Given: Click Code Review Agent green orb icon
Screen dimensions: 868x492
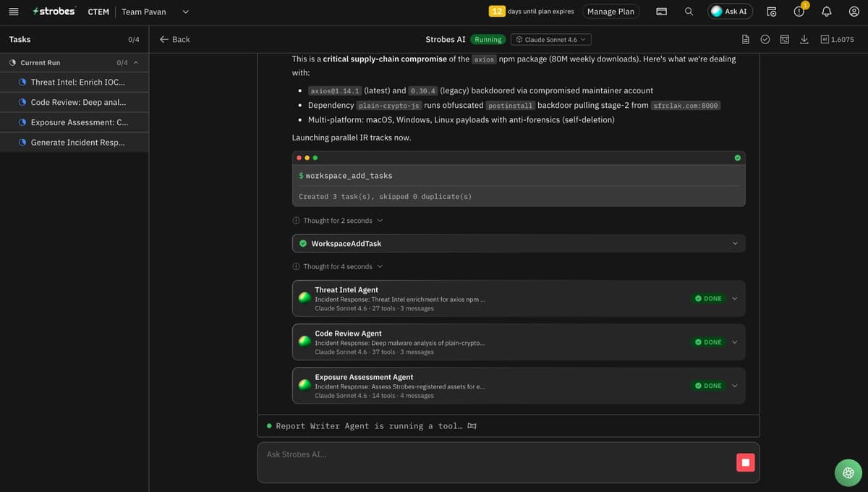Looking at the screenshot, I should coord(305,342).
